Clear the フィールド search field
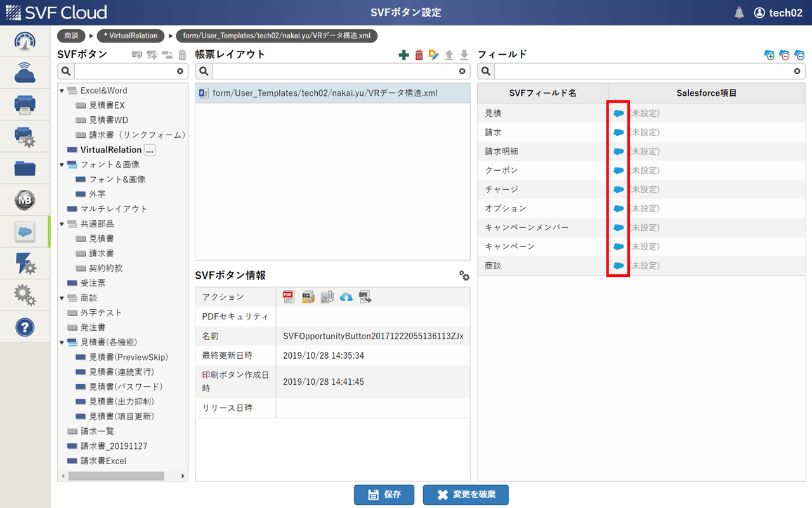The height and width of the screenshot is (508, 812). point(797,71)
